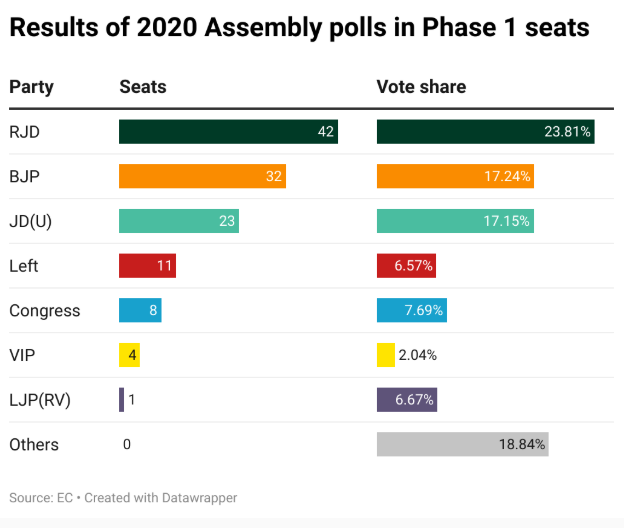Click the Others party label
Image resolution: width=624 pixels, height=528 pixels.
pos(34,444)
